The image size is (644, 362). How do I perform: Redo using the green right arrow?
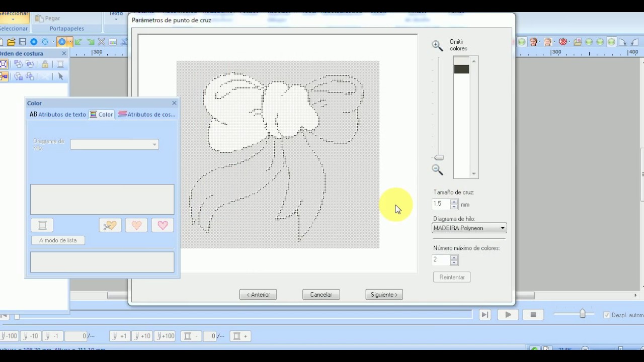[x=91, y=42]
